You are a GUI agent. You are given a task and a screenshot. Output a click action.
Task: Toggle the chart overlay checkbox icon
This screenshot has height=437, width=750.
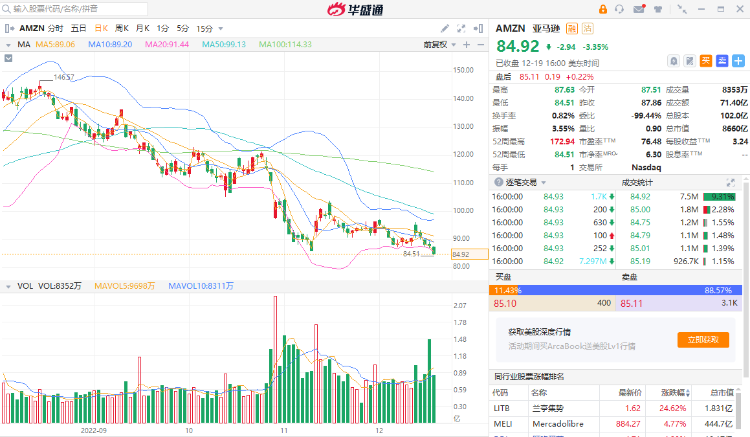tap(8, 58)
